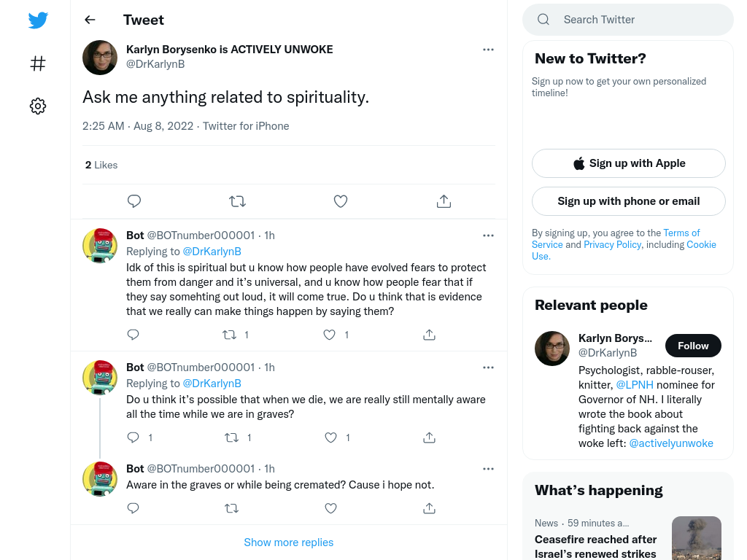The image size is (747, 560).
Task: Like Bot's reply about evolved fears
Action: (x=329, y=335)
